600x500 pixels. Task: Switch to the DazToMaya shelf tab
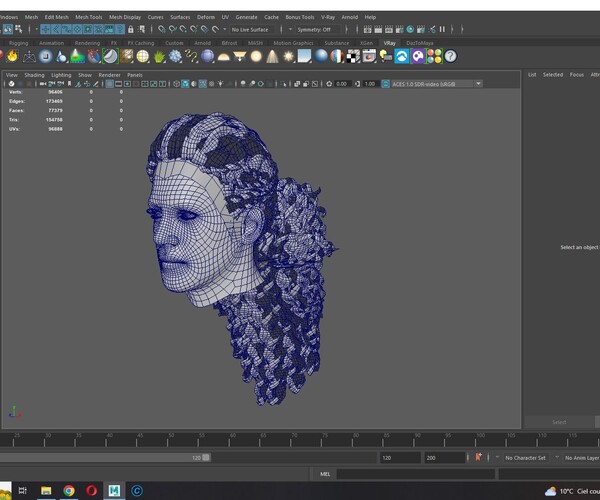(x=420, y=43)
